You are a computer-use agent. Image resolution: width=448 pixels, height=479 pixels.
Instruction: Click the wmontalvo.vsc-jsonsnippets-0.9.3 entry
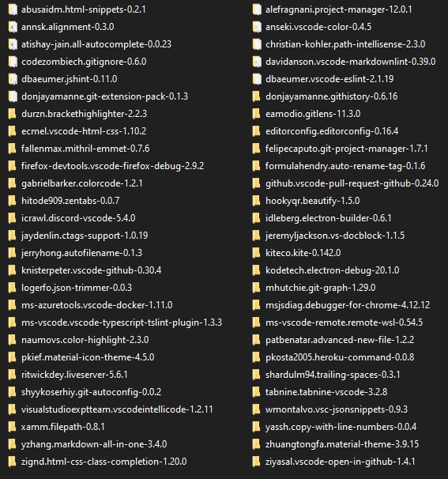[x=337, y=409]
